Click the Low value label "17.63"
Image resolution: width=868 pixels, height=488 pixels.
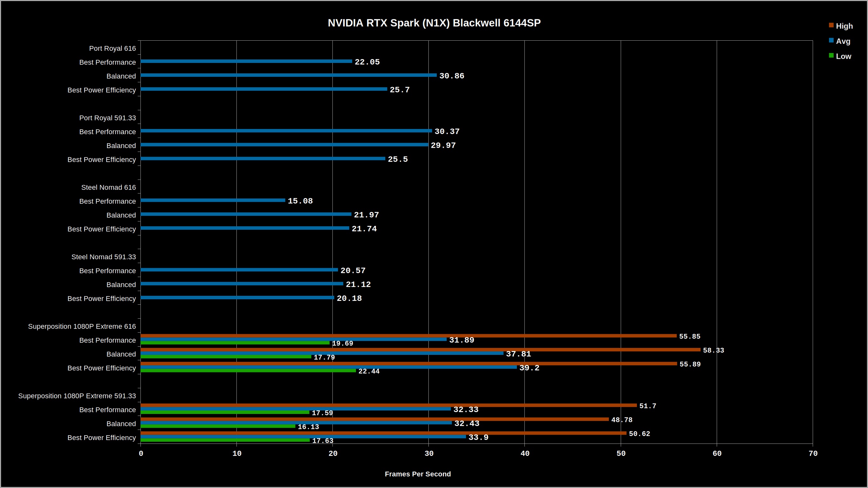pos(323,441)
